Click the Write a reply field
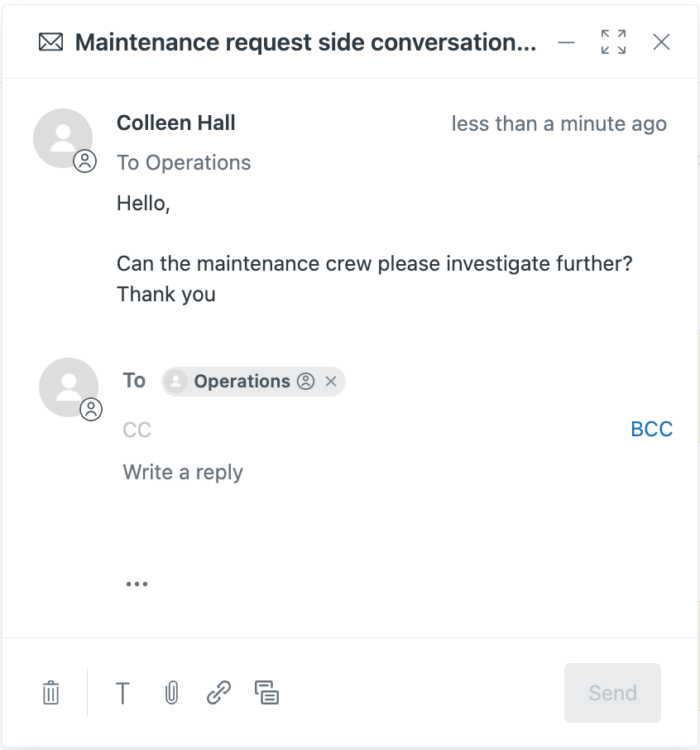700x750 pixels. click(x=183, y=472)
